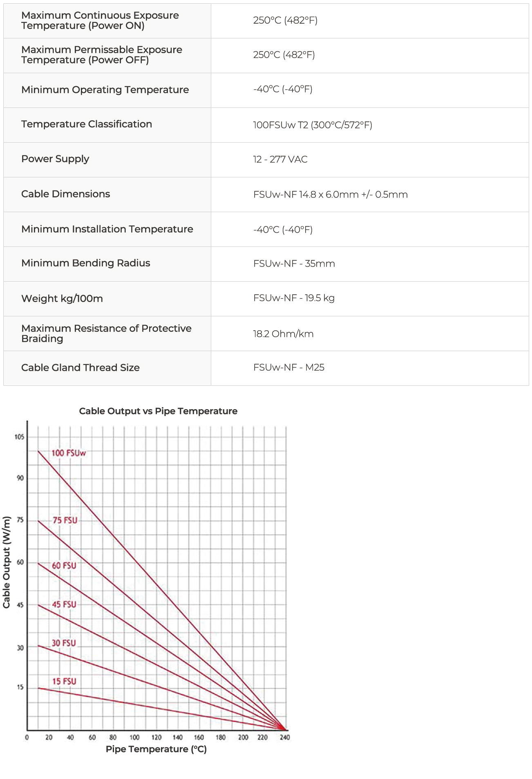The width and height of the screenshot is (532, 779).
Task: Click the 12 - 277 VAC value
Action: pyautogui.click(x=280, y=159)
